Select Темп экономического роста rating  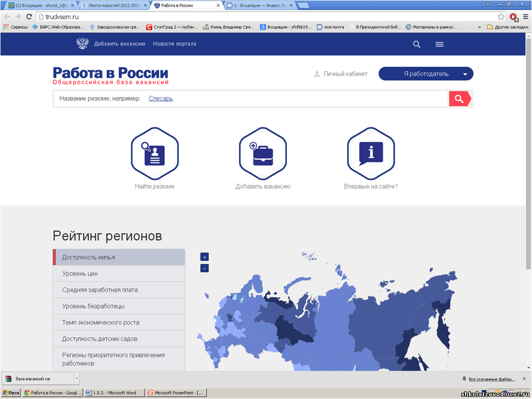pyautogui.click(x=119, y=322)
